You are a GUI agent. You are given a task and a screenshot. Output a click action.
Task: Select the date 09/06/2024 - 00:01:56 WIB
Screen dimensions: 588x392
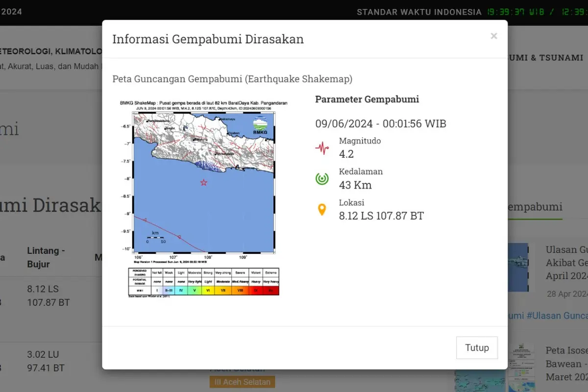pyautogui.click(x=381, y=123)
